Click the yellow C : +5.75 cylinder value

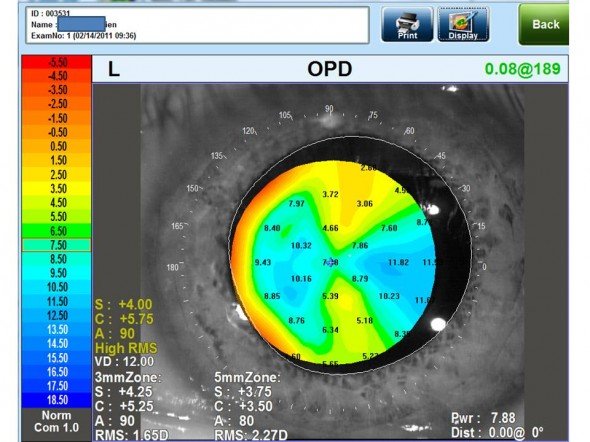click(124, 319)
